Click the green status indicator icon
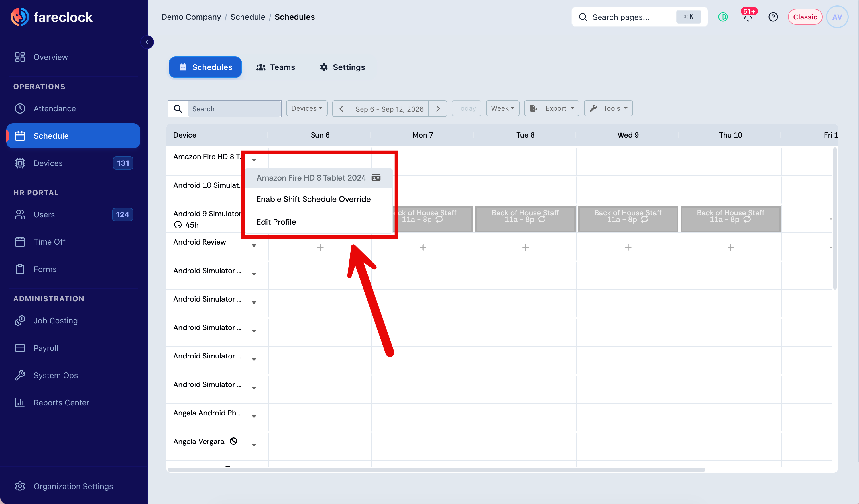 pyautogui.click(x=723, y=17)
